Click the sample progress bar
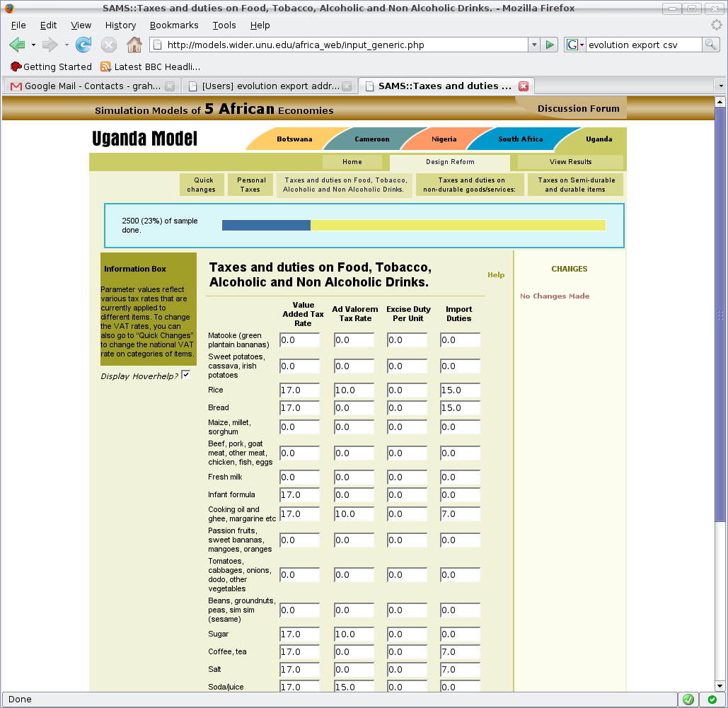Image resolution: width=728 pixels, height=708 pixels. pos(413,225)
